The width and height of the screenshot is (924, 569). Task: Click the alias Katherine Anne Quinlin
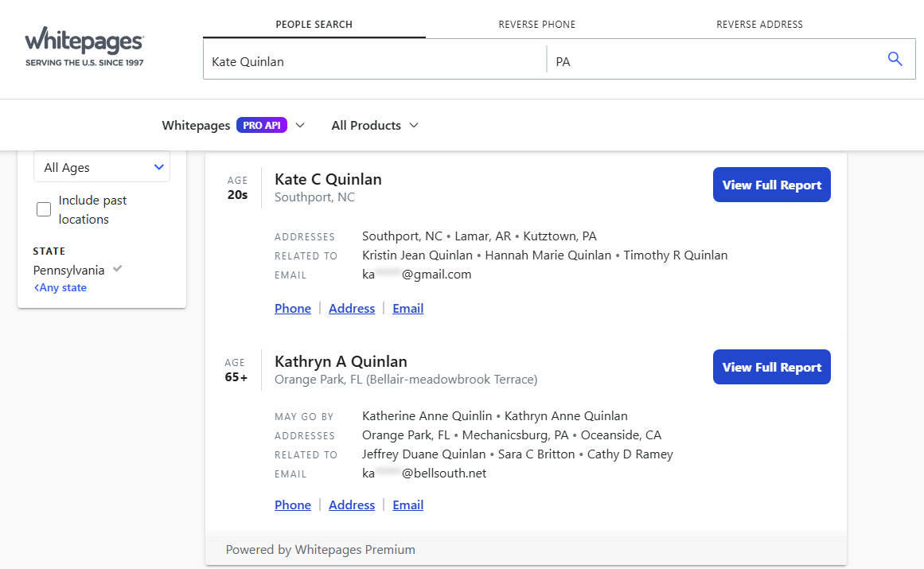click(x=427, y=416)
